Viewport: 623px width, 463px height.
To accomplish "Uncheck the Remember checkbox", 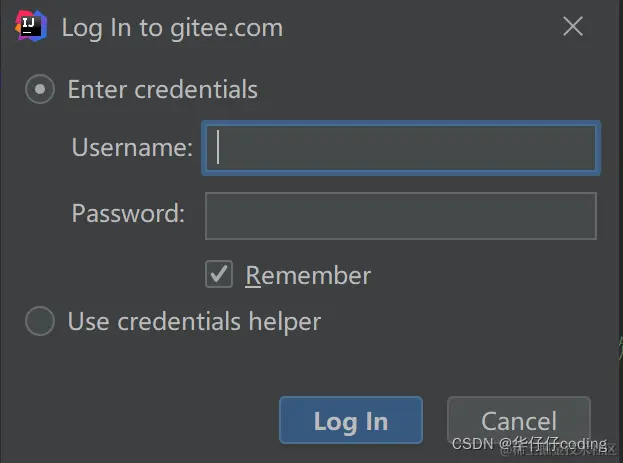I will point(219,274).
